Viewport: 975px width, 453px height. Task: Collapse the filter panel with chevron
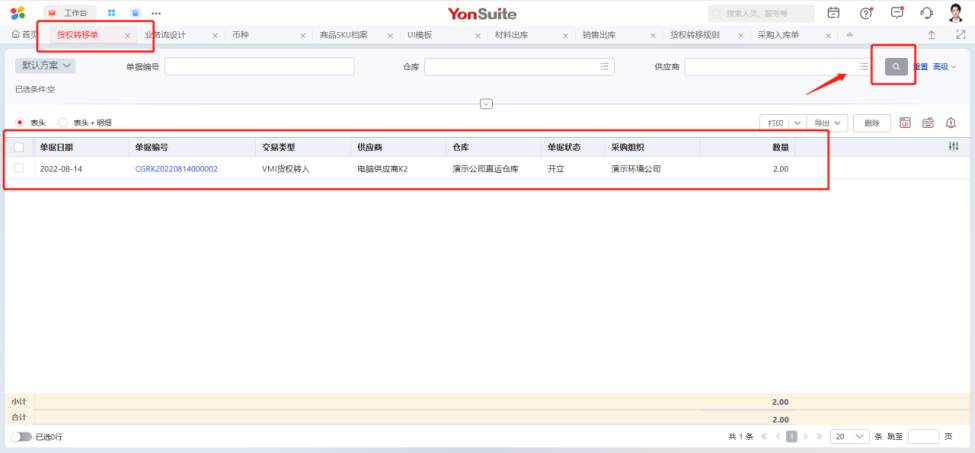coord(487,104)
